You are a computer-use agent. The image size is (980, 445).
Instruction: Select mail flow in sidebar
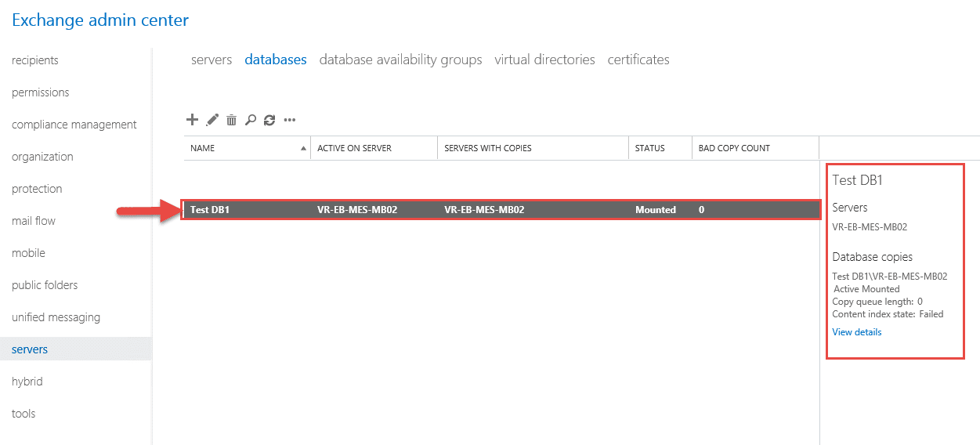click(x=34, y=221)
